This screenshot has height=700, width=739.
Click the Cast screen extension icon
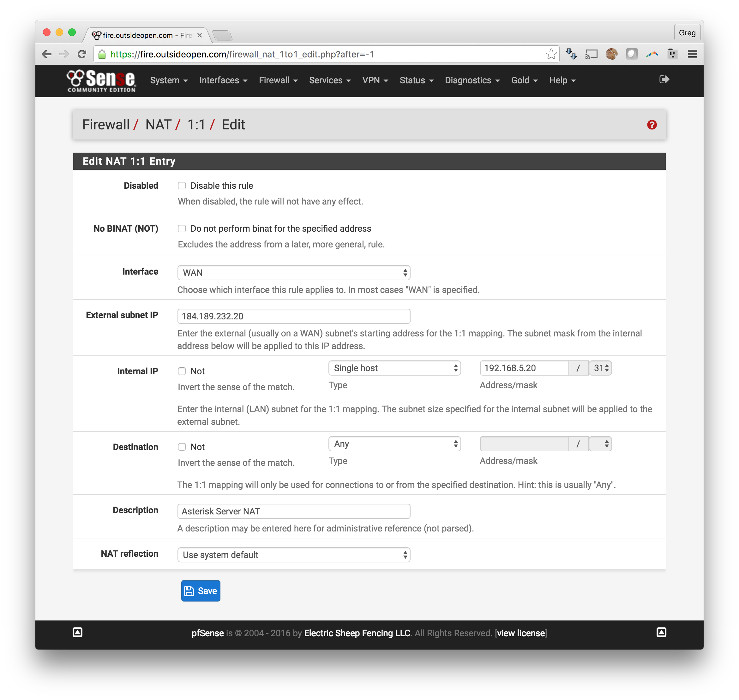(x=592, y=54)
